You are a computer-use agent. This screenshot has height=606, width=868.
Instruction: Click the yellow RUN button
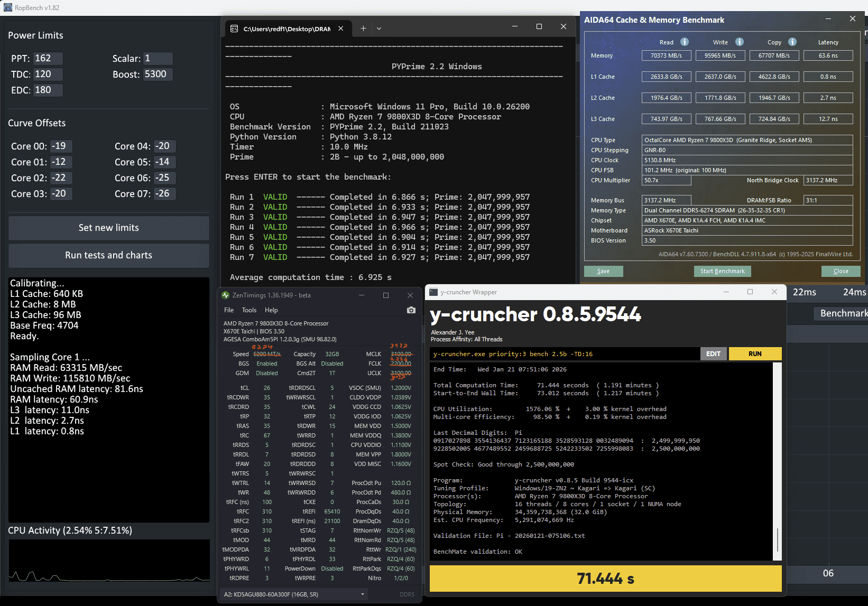click(755, 354)
